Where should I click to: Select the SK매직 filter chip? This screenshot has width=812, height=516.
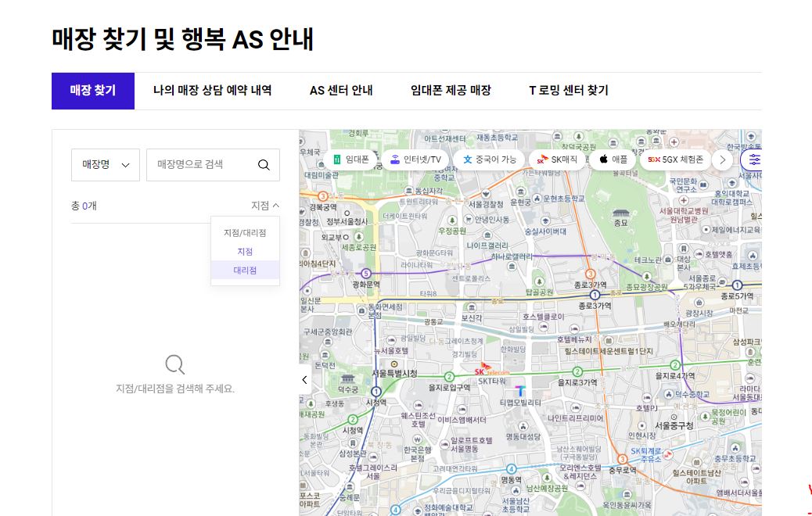(x=558, y=159)
